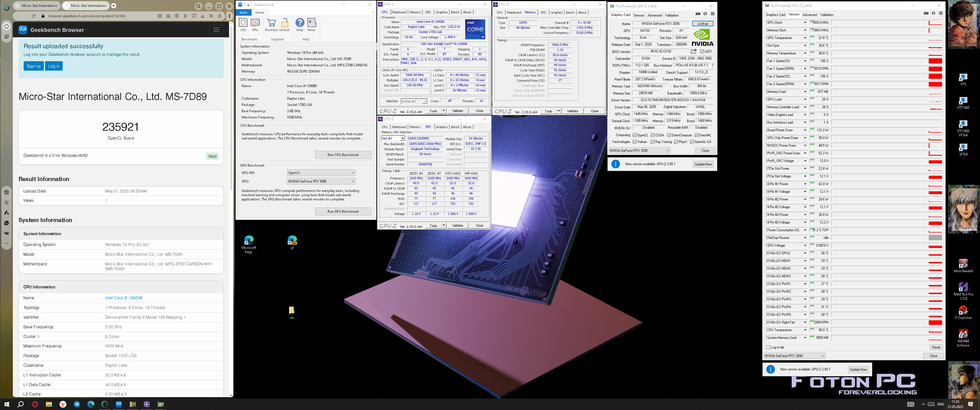Open the Geekbench Browser hamburger menu
Image resolution: width=980 pixels, height=410 pixels.
(216, 30)
